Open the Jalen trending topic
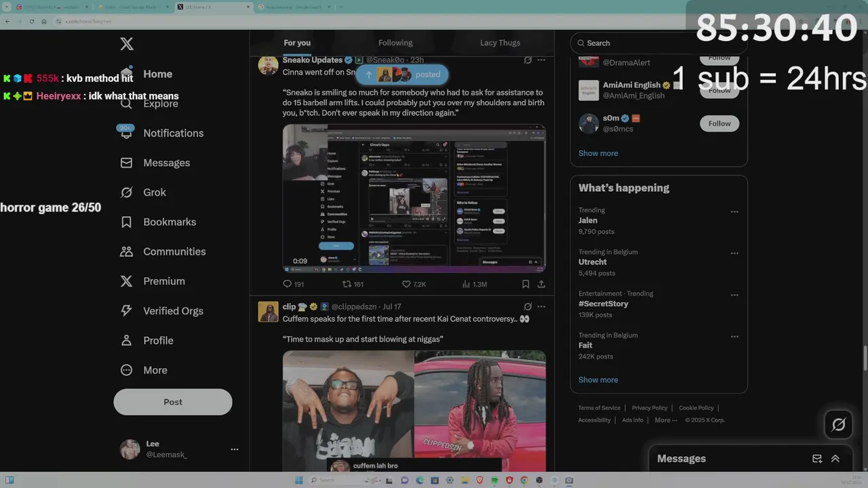 coord(588,220)
